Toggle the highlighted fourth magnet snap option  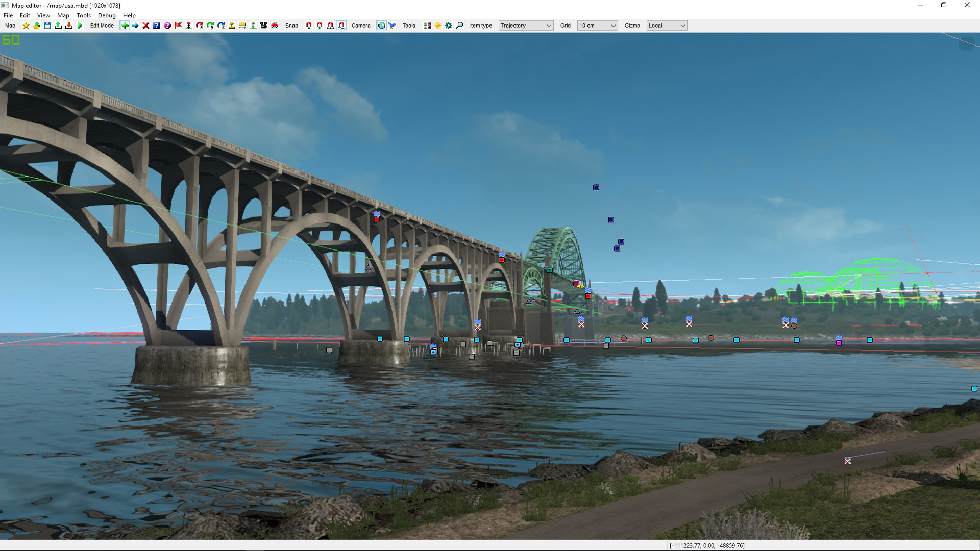(x=341, y=26)
